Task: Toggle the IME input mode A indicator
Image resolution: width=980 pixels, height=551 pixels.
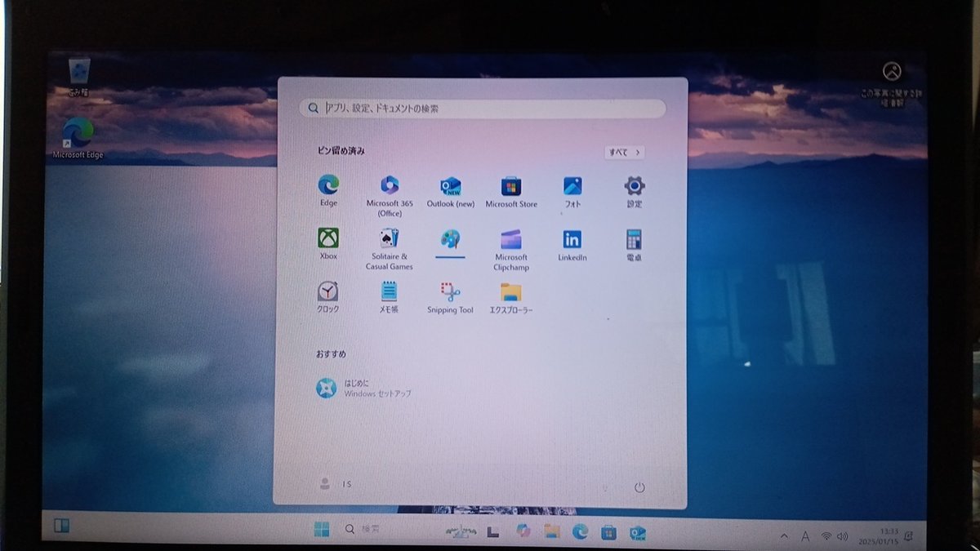Action: (x=805, y=536)
